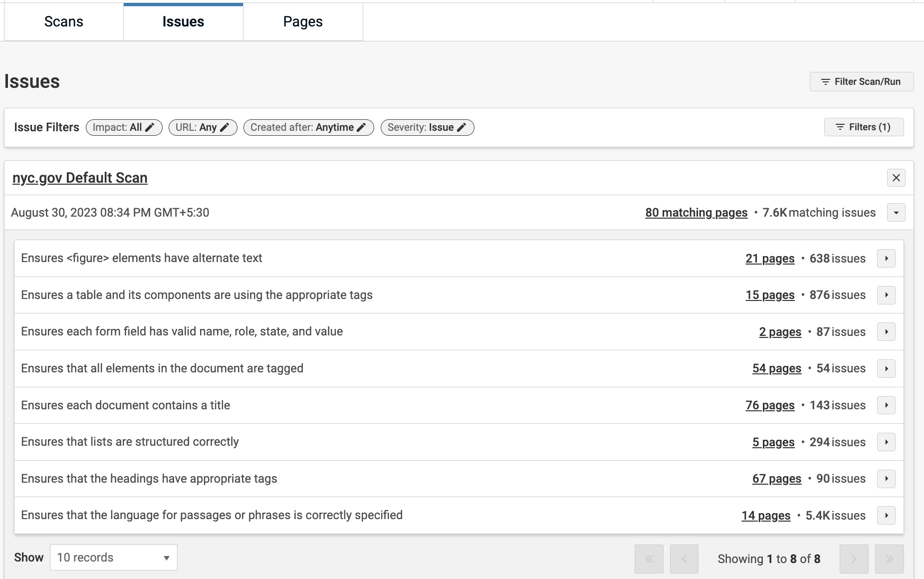
Task: Open the nyc.gov Default Scan link
Action: click(x=80, y=178)
